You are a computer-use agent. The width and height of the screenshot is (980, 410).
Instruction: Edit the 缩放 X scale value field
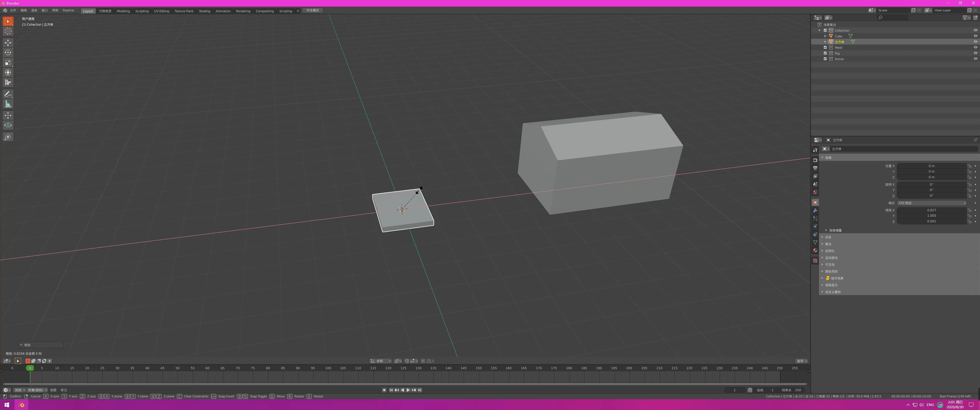tap(931, 210)
